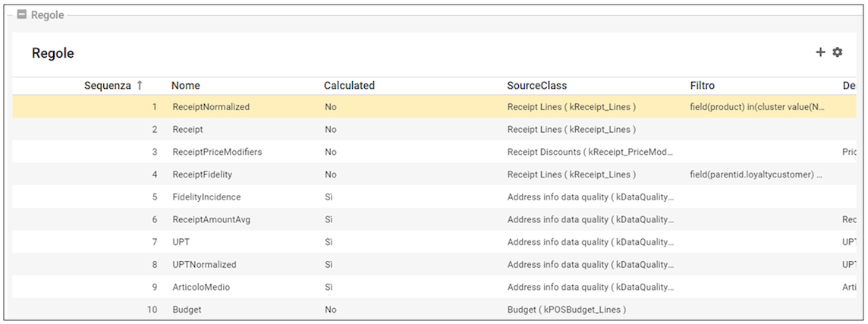Click the SourceClass column header

click(x=536, y=86)
